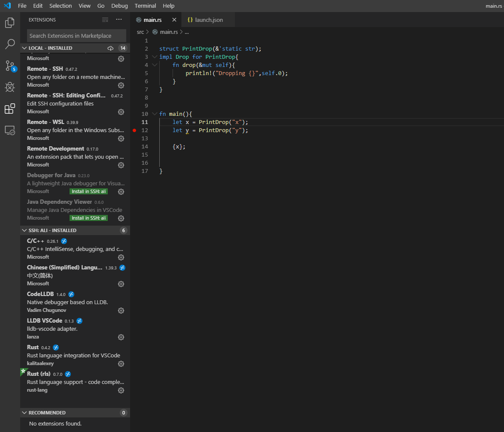Click the VS Code logo icon
504x432 pixels.
point(7,6)
